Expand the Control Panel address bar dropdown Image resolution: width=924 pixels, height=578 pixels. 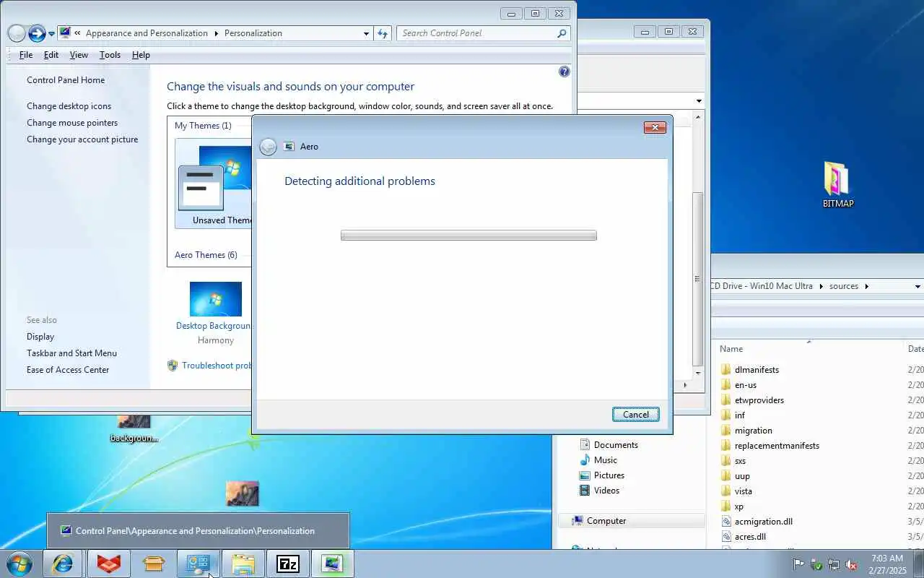click(x=367, y=33)
